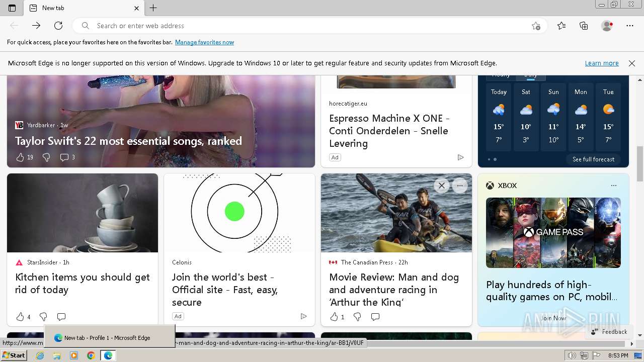
Task: Open Xbox card more options menu
Action: pos(614,186)
